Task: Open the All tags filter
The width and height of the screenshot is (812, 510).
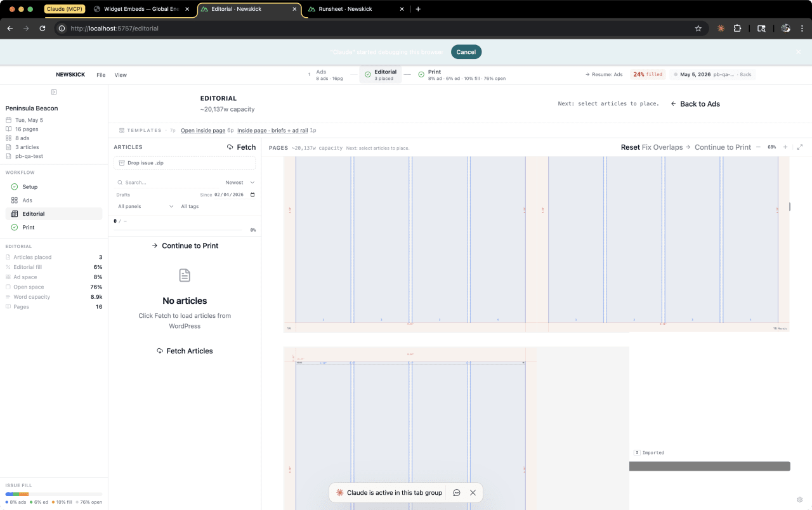Action: click(190, 206)
